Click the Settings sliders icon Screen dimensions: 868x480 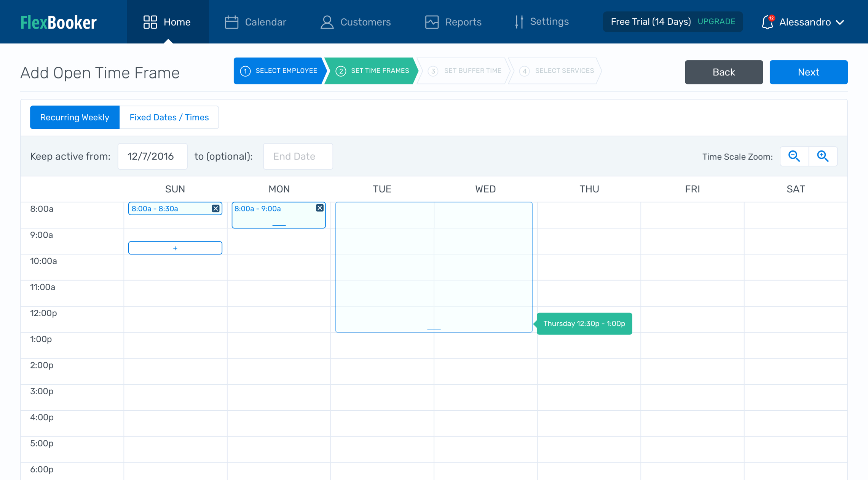519,22
